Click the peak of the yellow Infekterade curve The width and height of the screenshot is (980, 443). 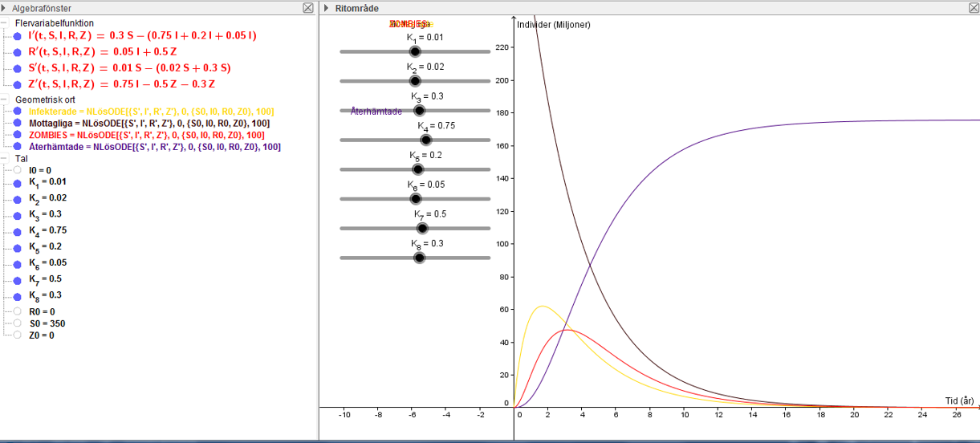543,306
